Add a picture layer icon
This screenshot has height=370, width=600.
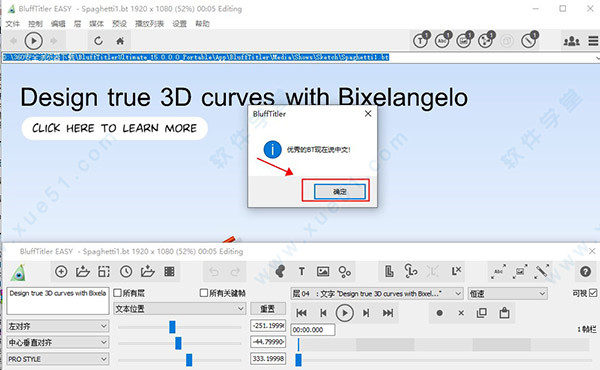tap(323, 272)
